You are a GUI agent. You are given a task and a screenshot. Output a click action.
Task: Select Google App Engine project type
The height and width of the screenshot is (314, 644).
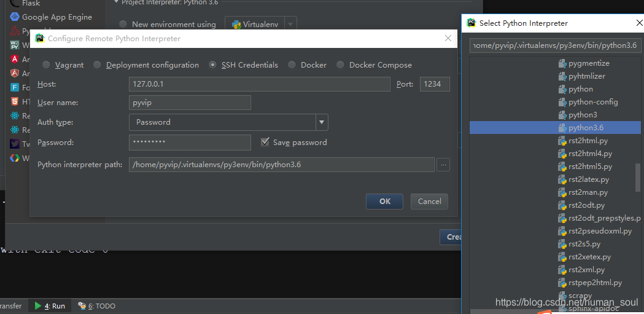57,17
